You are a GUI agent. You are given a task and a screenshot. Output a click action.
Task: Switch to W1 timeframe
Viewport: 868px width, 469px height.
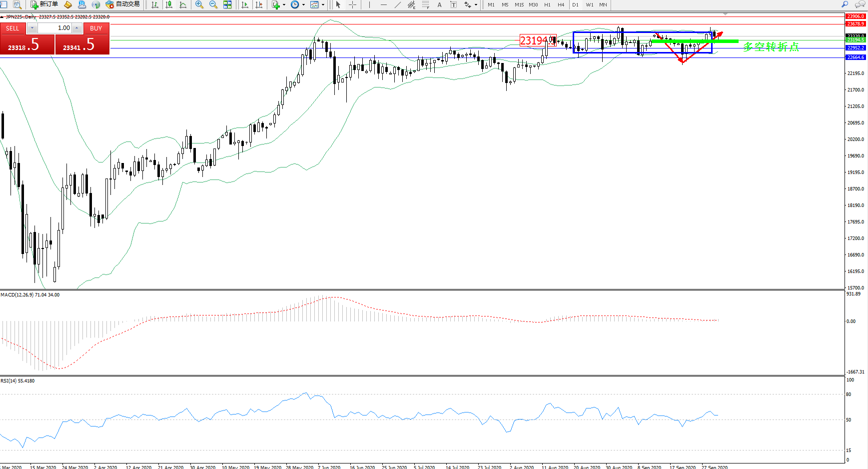click(x=590, y=4)
